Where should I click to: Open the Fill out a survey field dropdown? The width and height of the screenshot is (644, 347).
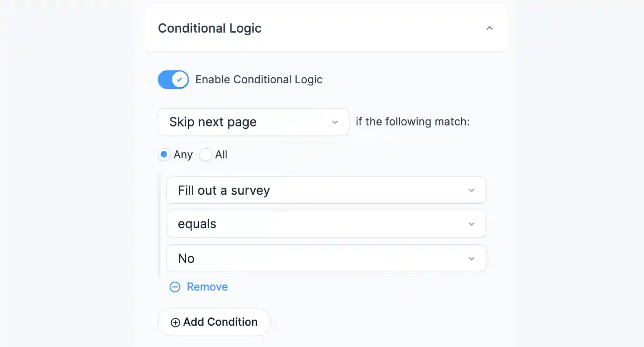(326, 190)
